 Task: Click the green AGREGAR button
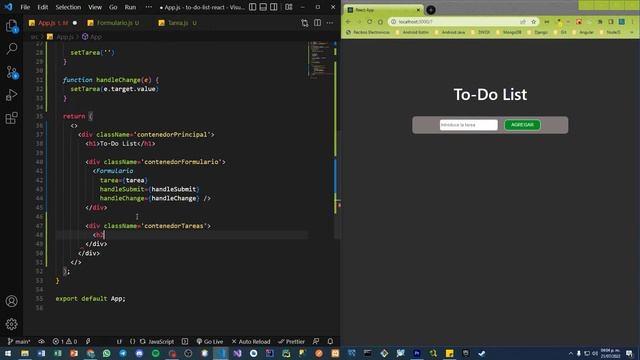click(x=522, y=125)
